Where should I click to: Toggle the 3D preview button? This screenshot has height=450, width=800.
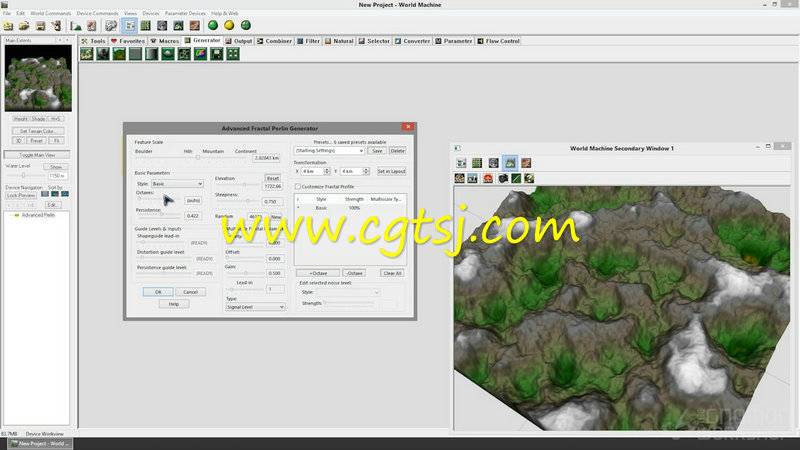coord(18,140)
